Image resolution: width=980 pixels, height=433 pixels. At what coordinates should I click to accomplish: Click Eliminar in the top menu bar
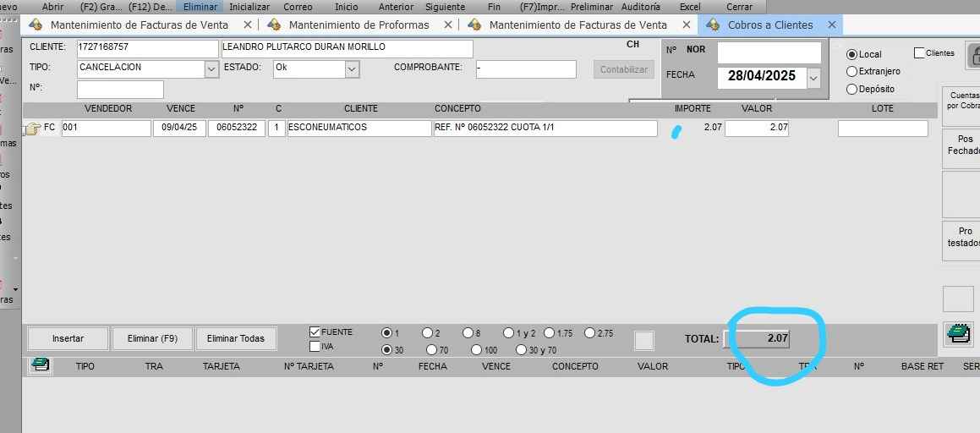point(200,7)
